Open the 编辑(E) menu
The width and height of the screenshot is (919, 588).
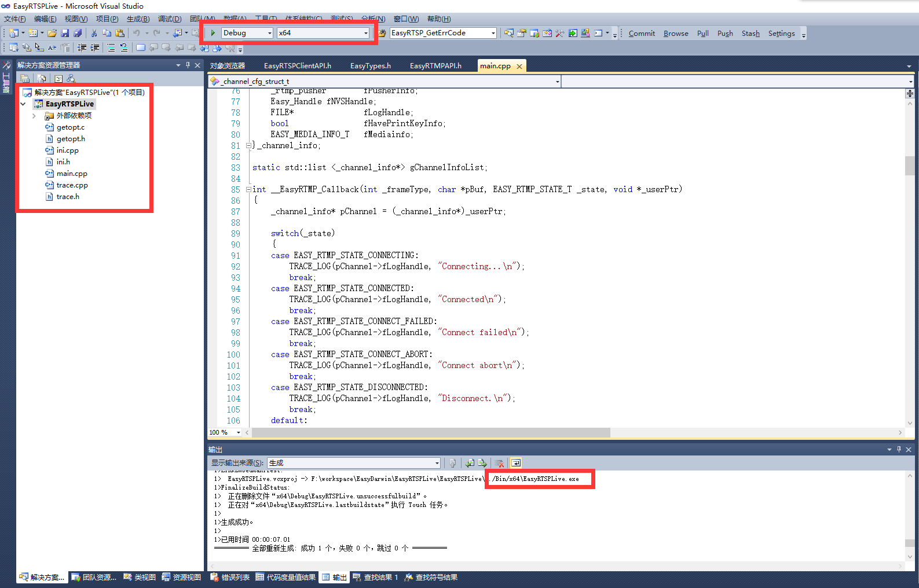pyautogui.click(x=45, y=19)
